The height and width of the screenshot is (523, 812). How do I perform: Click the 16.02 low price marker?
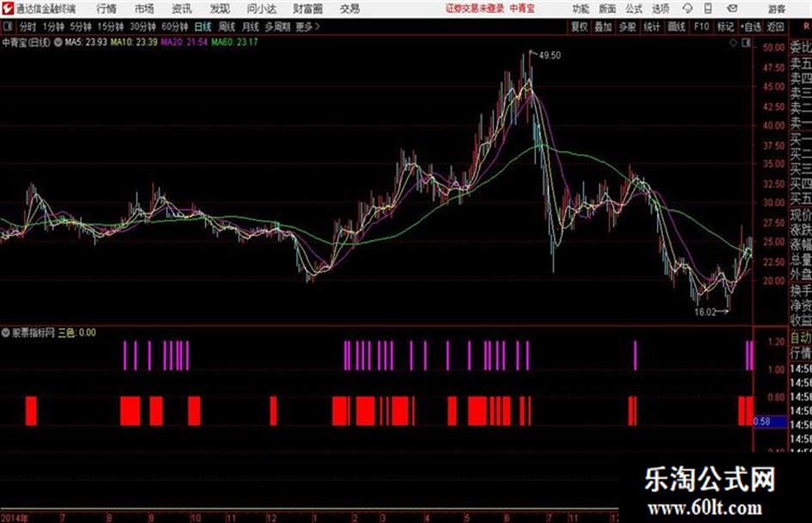click(705, 312)
